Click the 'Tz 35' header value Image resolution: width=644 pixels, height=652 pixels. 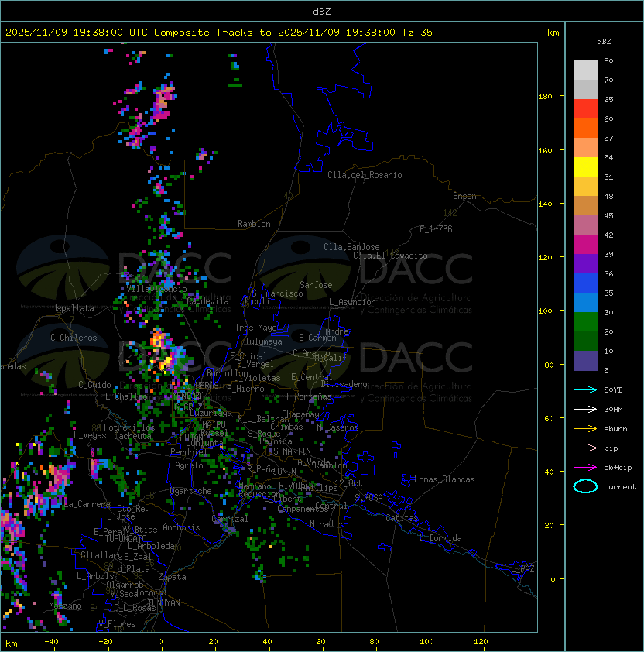point(417,33)
